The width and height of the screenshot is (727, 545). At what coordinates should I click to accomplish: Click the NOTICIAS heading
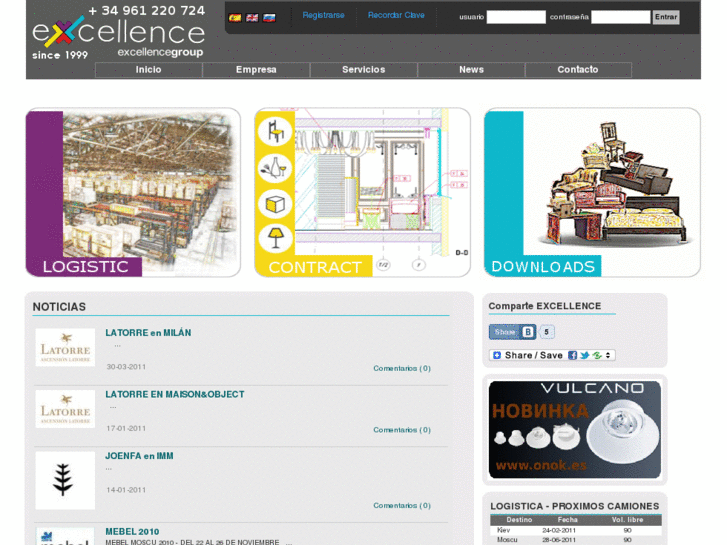(x=59, y=307)
